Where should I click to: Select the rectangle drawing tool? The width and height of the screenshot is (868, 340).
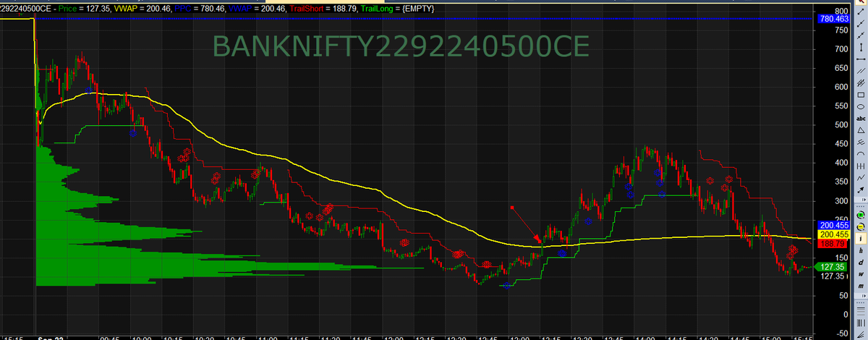coord(861,95)
